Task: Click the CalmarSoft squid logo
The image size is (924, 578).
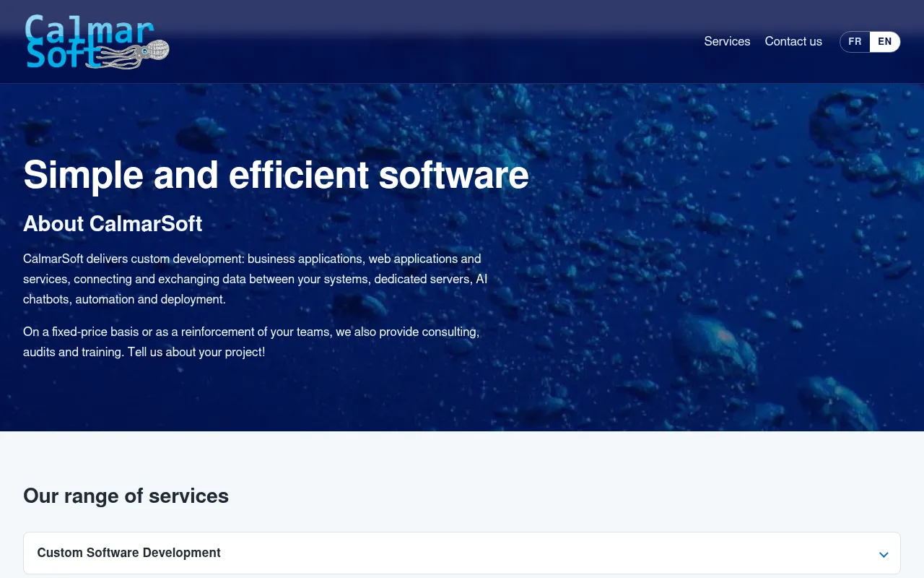Action: pos(97,42)
